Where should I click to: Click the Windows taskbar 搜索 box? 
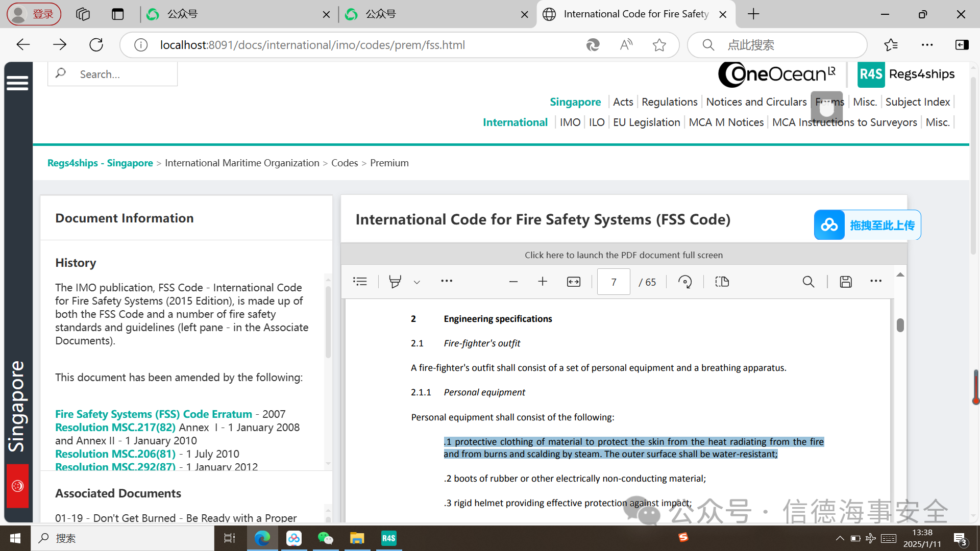[x=122, y=538]
